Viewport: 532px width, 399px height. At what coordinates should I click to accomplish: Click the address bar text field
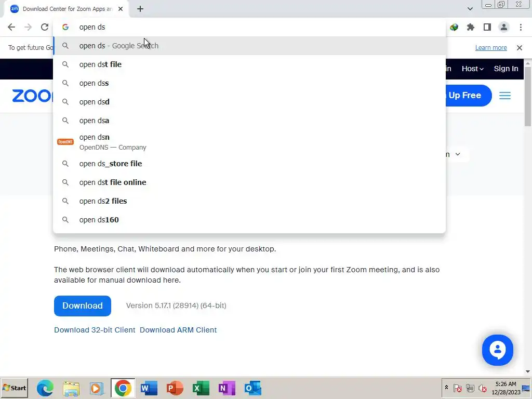[249, 27]
